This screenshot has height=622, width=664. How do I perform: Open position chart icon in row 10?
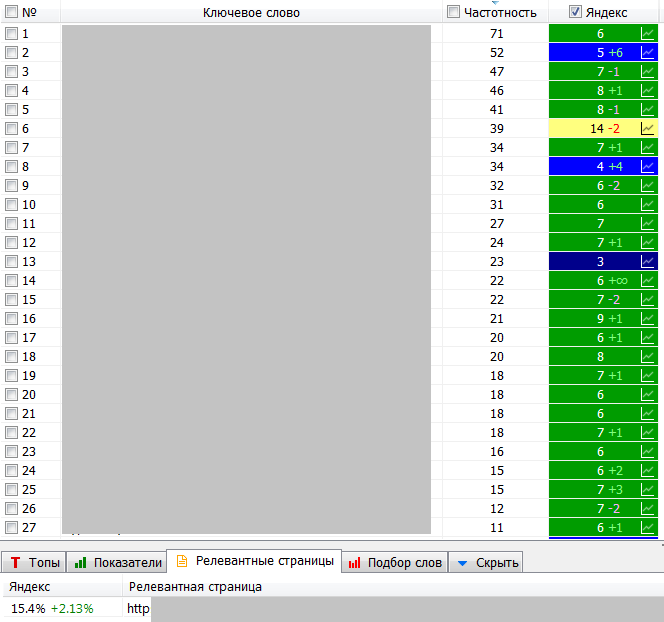click(647, 205)
